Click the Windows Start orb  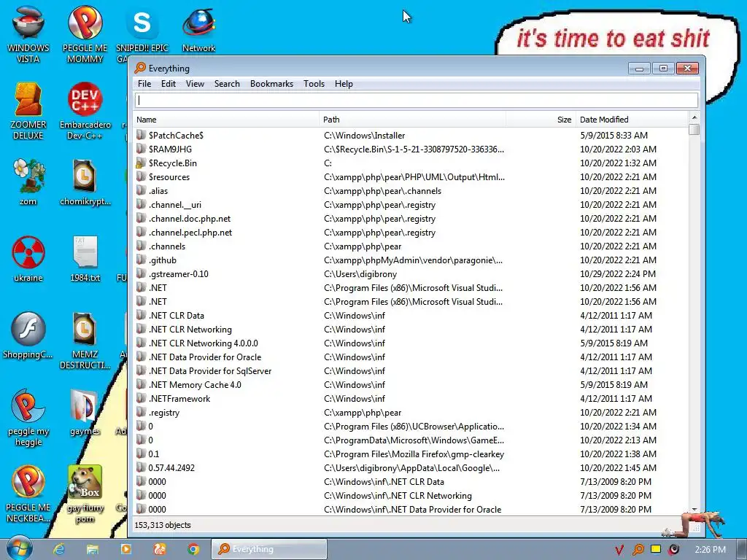pyautogui.click(x=18, y=548)
